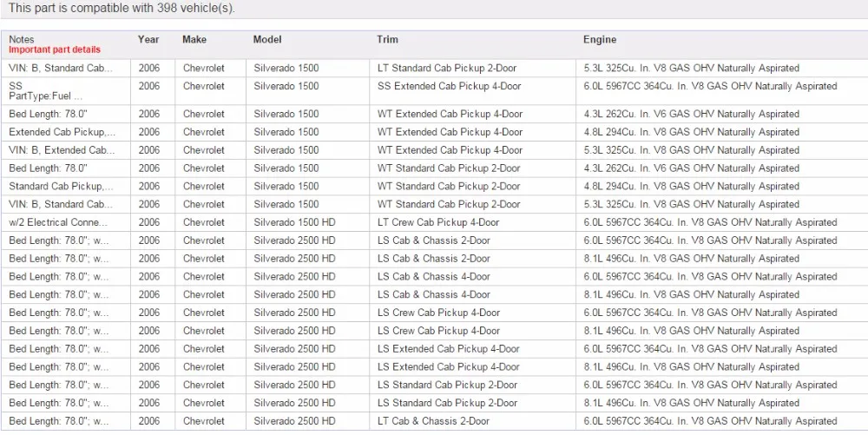Viewport: 868px width, 435px height.
Task: Click the Make column header
Action: 194,40
